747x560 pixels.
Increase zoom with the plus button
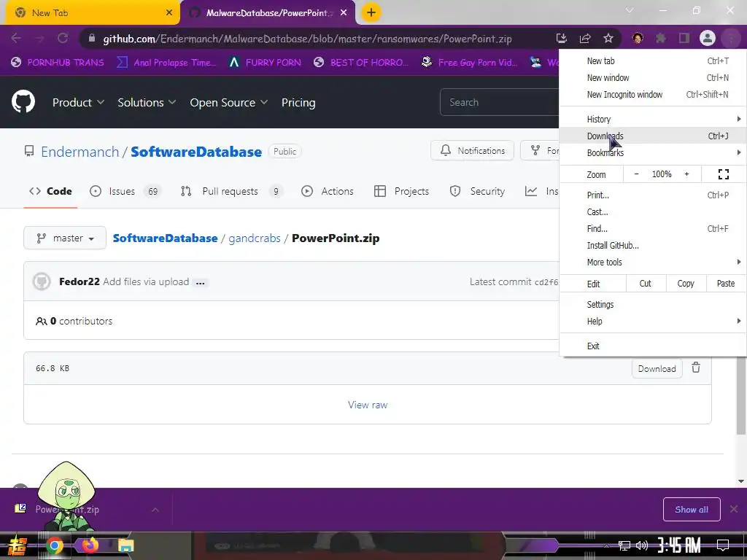[x=686, y=174]
